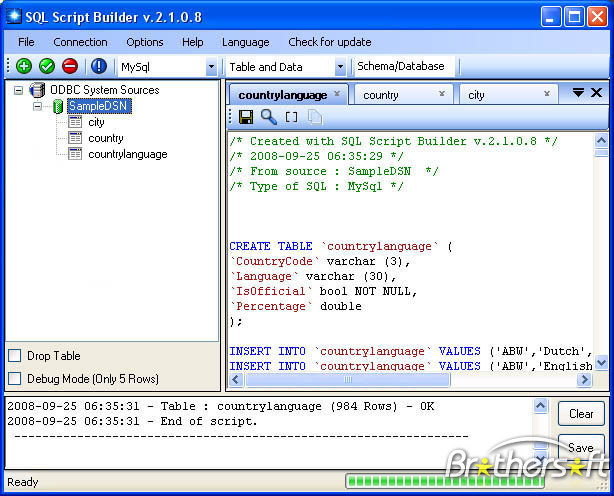Close the countrylanguage tab with its x
This screenshot has width=614, height=496.
coord(337,94)
